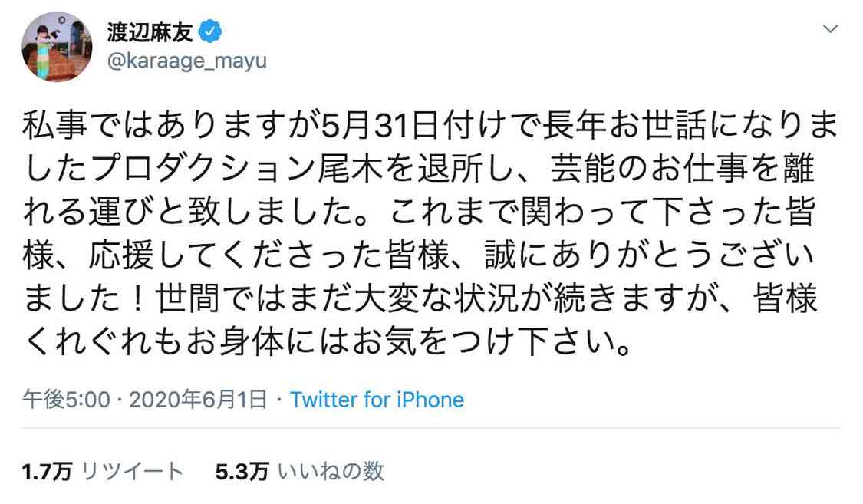Click the divider line above retweet stats
863x504 pixels.
point(430,428)
